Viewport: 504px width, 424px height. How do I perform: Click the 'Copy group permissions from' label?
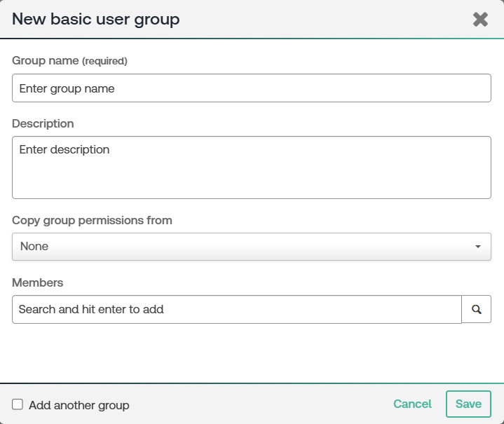coord(92,220)
